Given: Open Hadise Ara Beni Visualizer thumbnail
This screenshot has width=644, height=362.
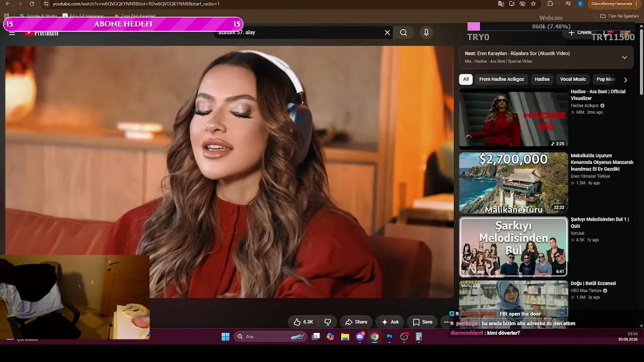Looking at the screenshot, I should (513, 119).
